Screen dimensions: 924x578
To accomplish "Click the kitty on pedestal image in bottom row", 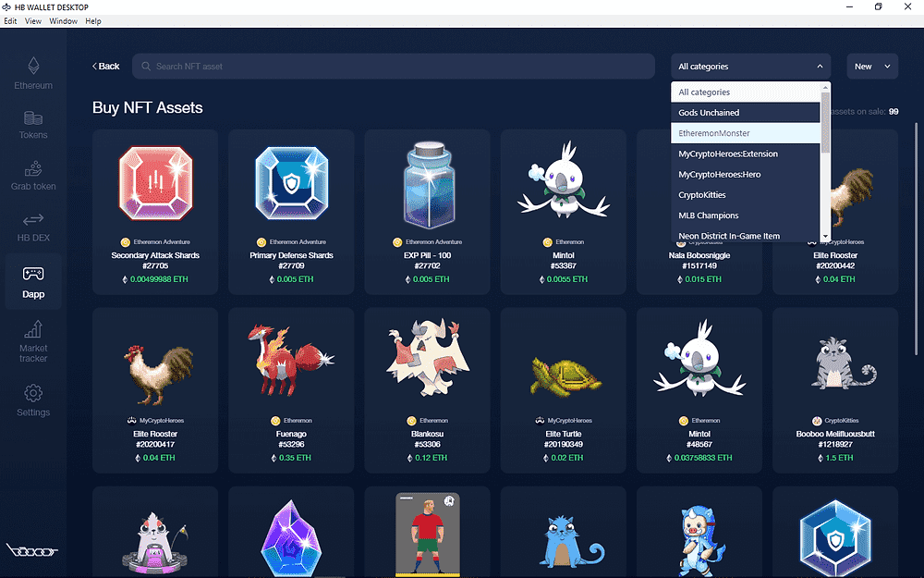I will pos(154,543).
